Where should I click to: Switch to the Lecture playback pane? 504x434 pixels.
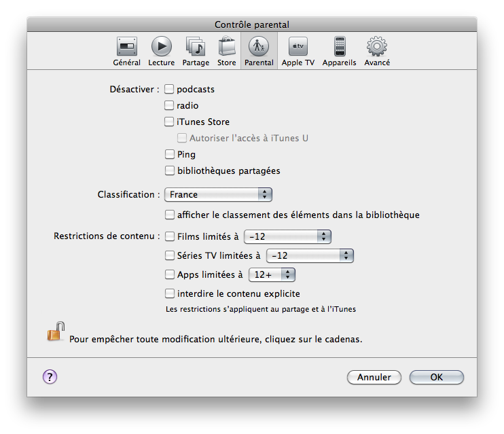coord(161,51)
